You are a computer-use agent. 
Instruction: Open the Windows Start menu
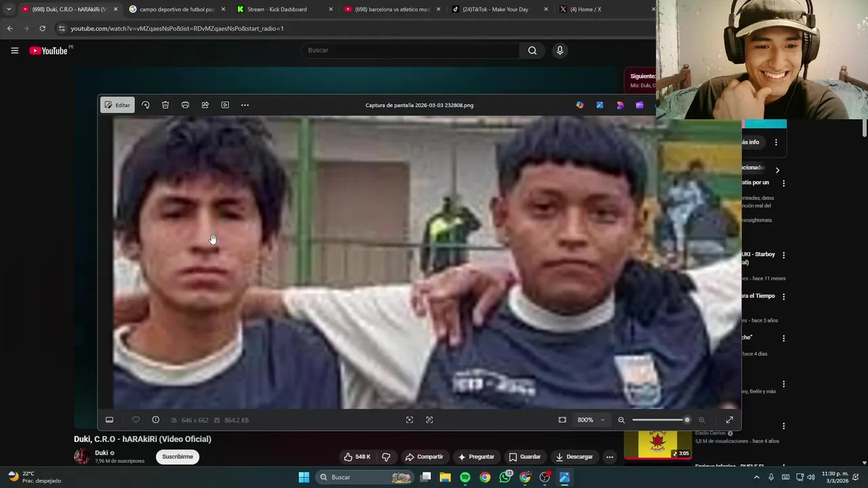(x=304, y=477)
